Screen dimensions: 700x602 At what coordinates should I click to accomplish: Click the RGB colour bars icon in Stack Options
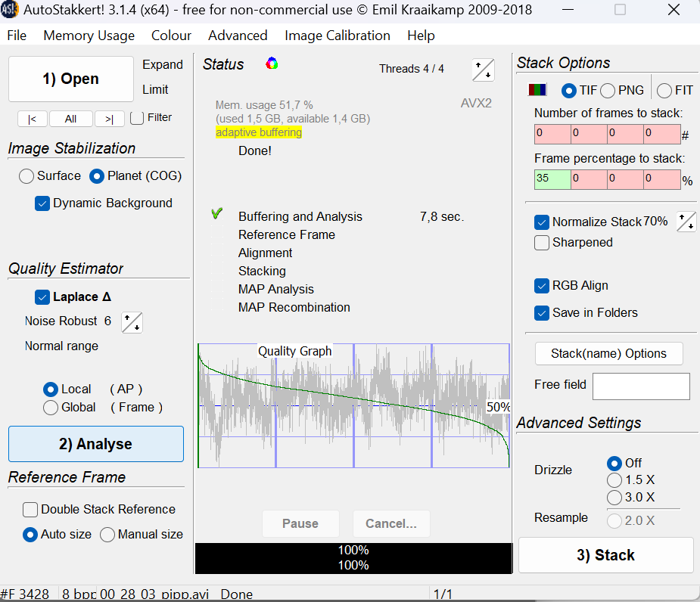[x=537, y=90]
